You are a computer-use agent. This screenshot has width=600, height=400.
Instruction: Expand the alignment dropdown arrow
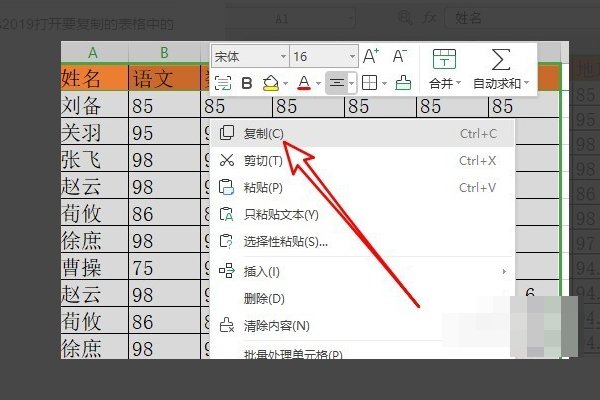pyautogui.click(x=351, y=83)
